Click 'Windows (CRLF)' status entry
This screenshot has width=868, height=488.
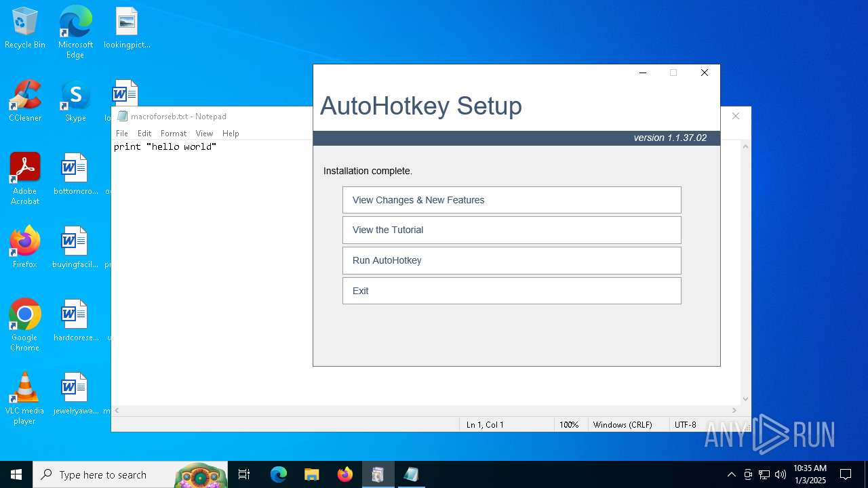pos(623,425)
